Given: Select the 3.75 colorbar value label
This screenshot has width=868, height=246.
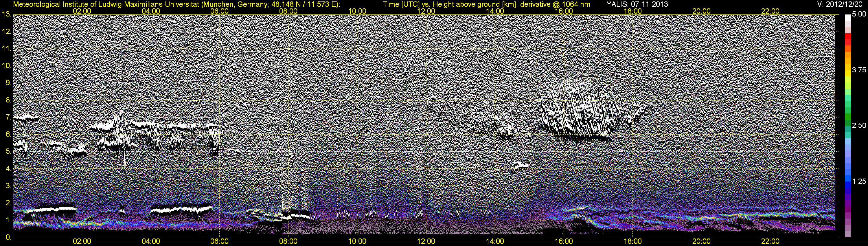Looking at the screenshot, I should coord(859,70).
